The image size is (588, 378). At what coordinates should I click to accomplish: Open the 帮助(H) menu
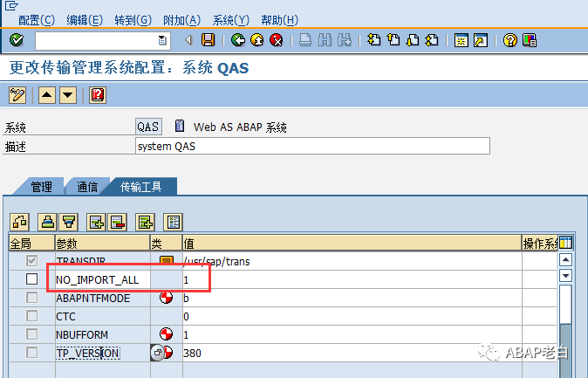[279, 20]
